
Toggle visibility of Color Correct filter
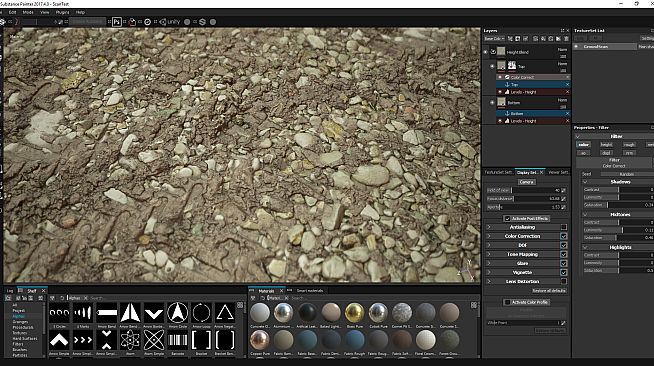(x=500, y=77)
